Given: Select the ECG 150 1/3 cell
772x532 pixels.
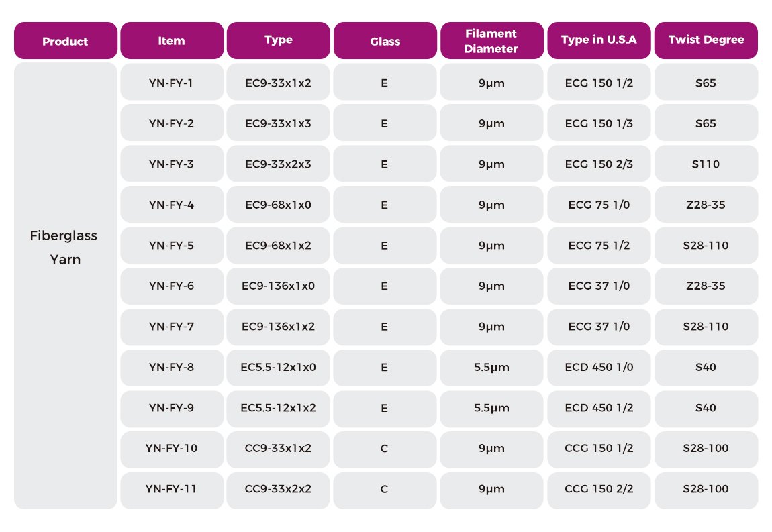Looking at the screenshot, I should point(599,123).
